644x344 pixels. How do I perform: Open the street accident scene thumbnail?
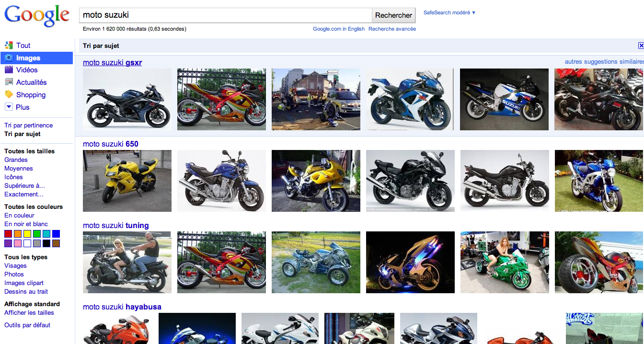(316, 99)
